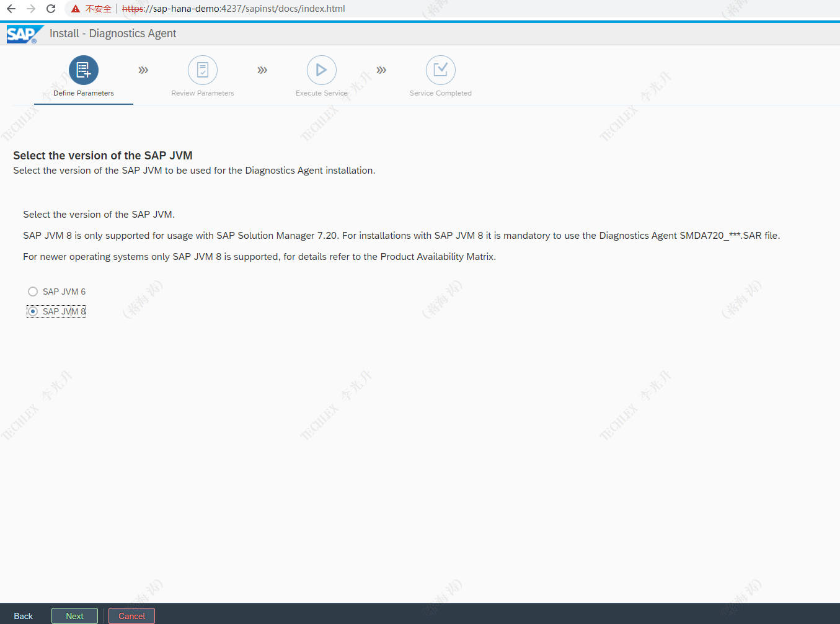Select the SAP JVM 8 radio button
Screen dimensions: 840x624
[x=33, y=311]
